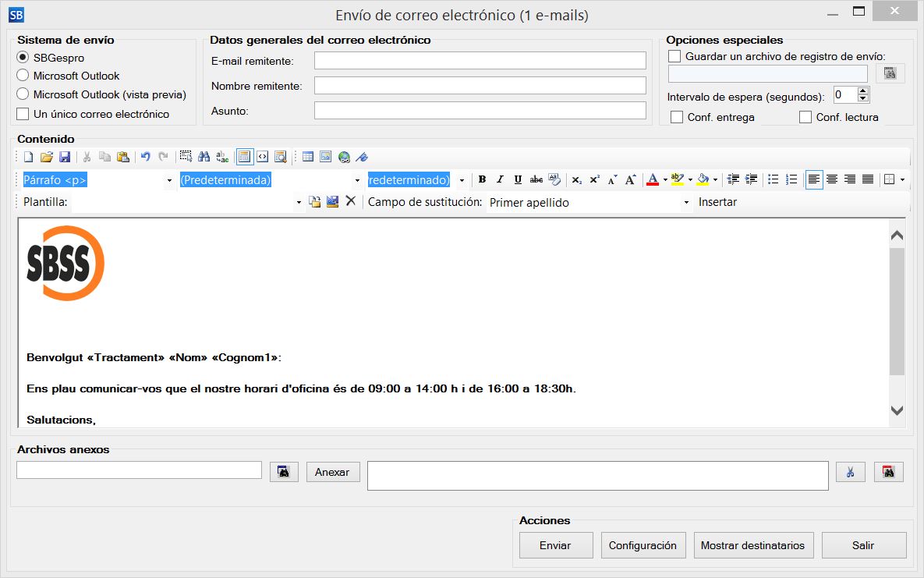
Task: Click inside the Asunto input field
Action: point(480,110)
